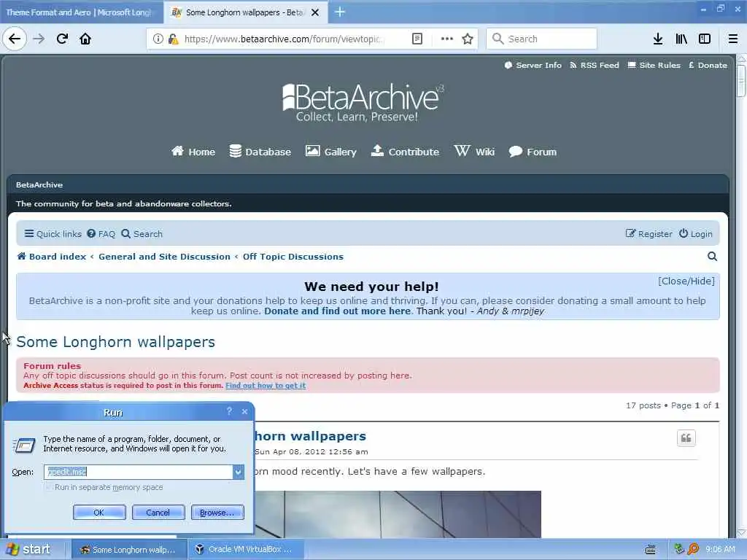This screenshot has height=560, width=747.
Task: Click the wallpaper image thumbnail in post
Action: pyautogui.click(x=398, y=514)
